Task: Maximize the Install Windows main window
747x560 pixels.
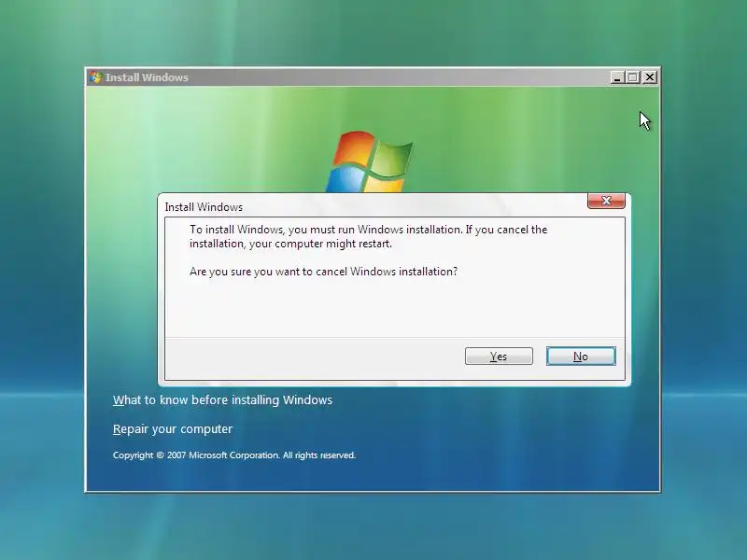Action: click(x=633, y=77)
